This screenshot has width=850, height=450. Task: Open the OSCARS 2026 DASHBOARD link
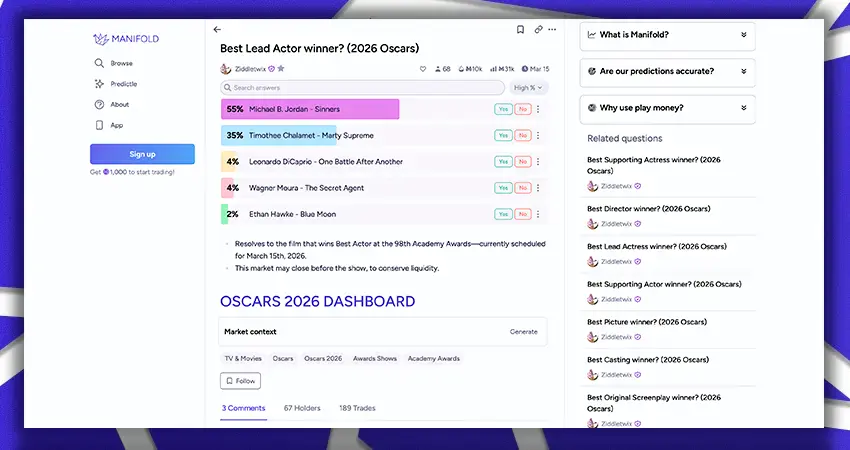(318, 301)
